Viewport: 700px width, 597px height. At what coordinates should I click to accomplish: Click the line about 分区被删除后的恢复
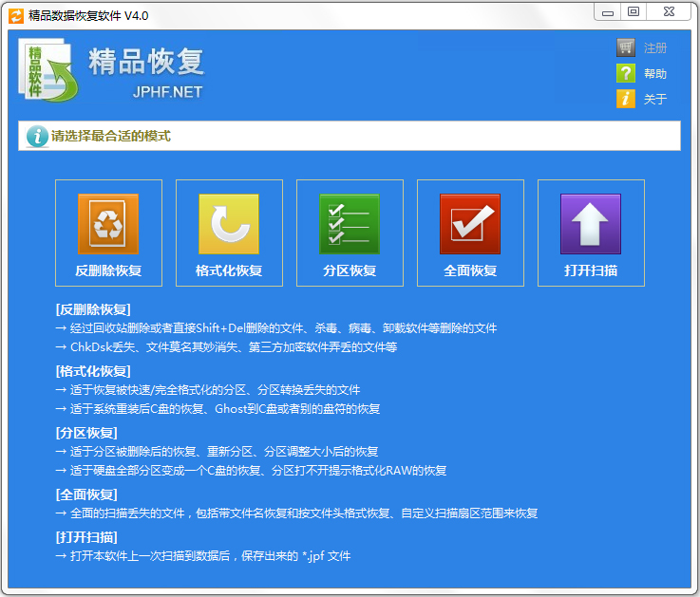point(217,452)
